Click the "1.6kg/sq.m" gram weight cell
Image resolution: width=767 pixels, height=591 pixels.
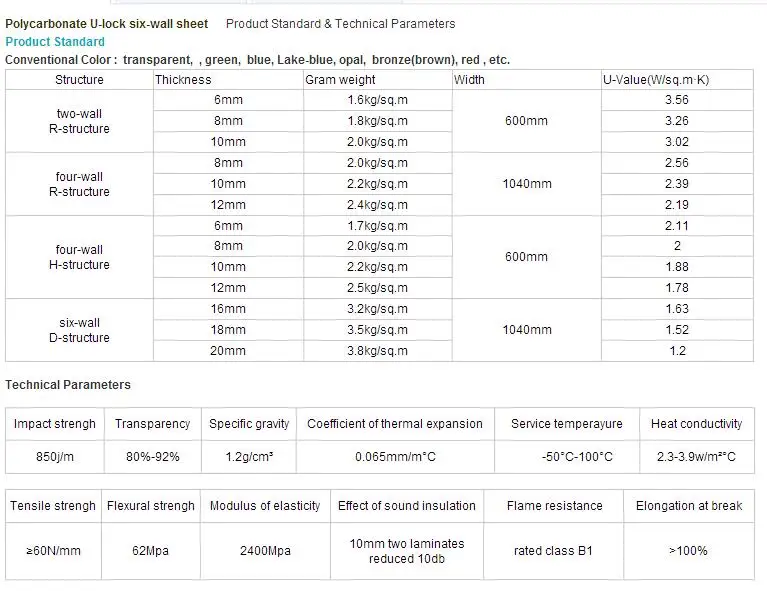(378, 100)
